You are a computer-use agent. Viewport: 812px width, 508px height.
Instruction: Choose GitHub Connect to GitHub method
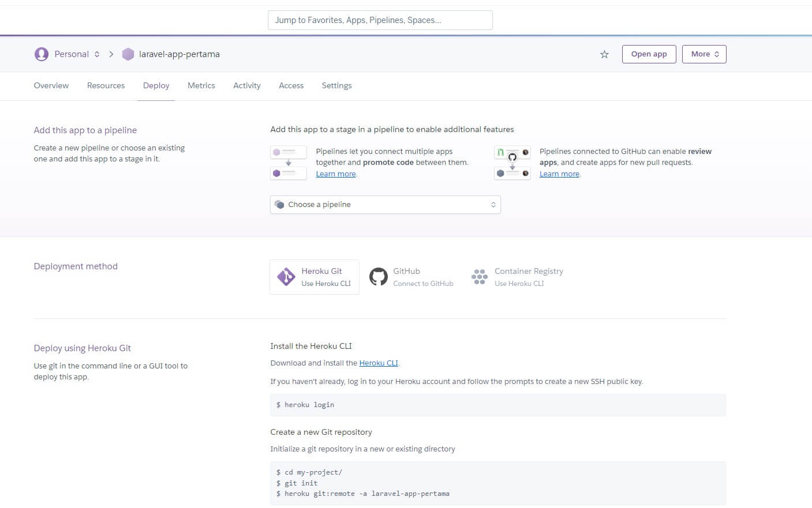tap(411, 277)
